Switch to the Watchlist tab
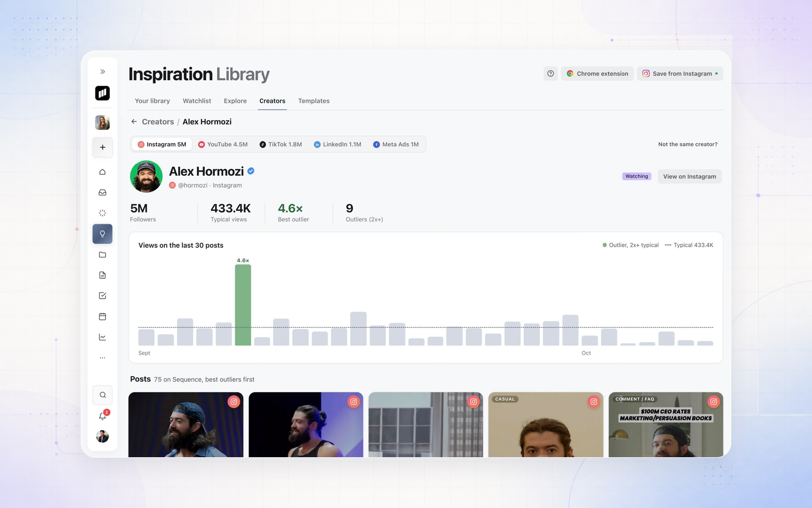Image resolution: width=812 pixels, height=508 pixels. click(x=197, y=101)
